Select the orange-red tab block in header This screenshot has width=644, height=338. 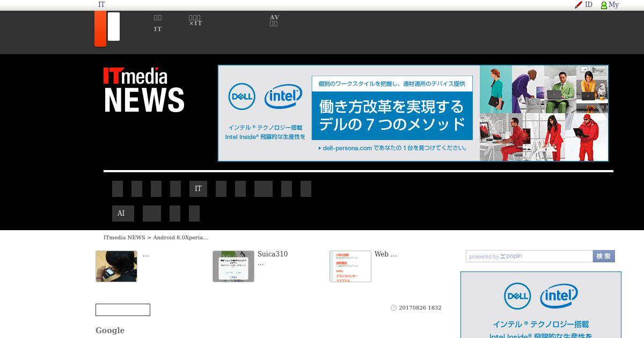click(100, 28)
